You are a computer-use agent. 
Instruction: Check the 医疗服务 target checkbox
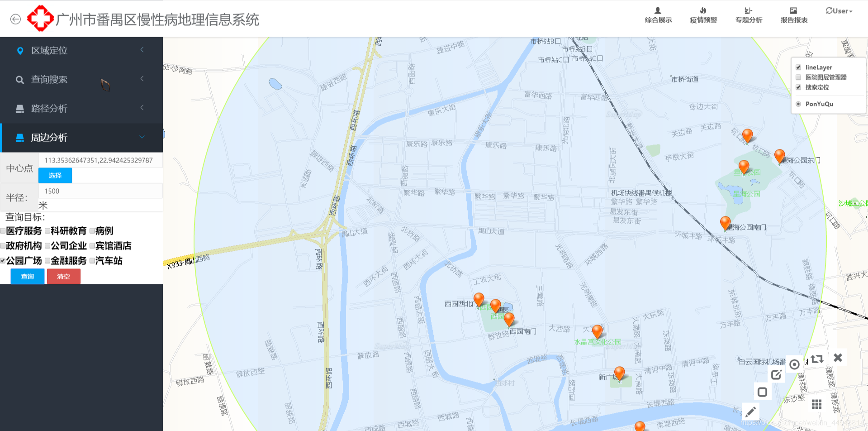pos(3,231)
